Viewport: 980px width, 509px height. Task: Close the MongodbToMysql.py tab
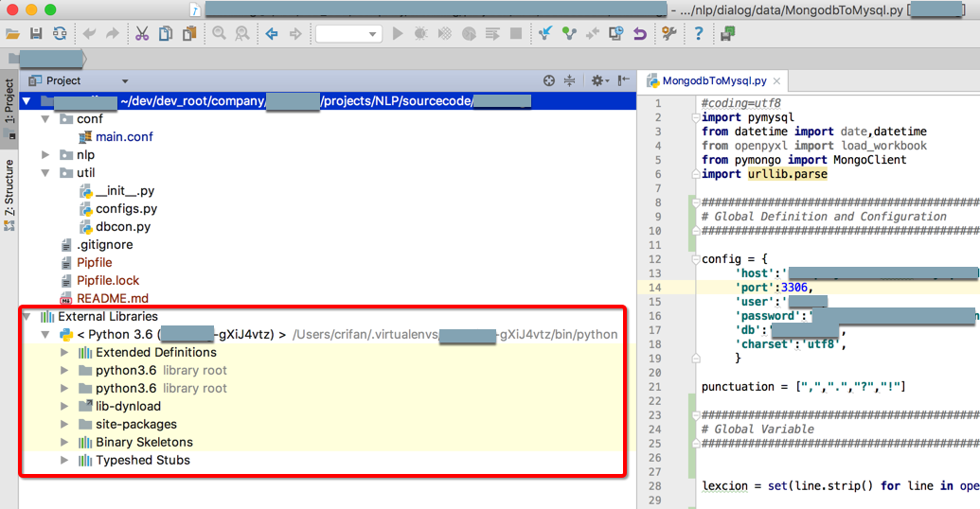point(776,81)
